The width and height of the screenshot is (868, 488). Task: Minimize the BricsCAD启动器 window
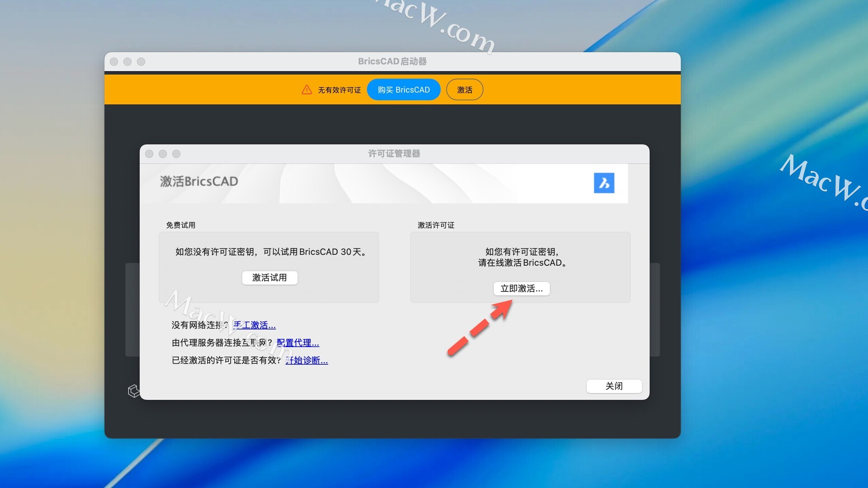(x=127, y=61)
